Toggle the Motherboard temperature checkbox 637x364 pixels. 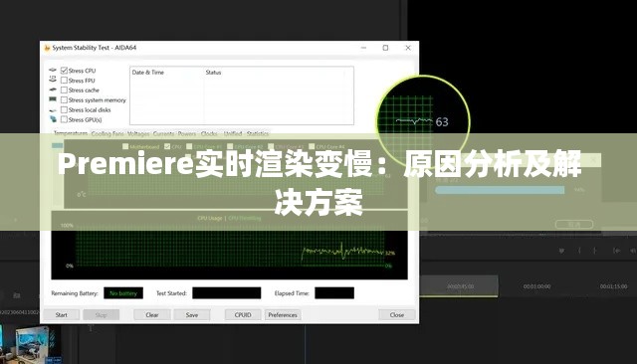pyautogui.click(x=125, y=146)
